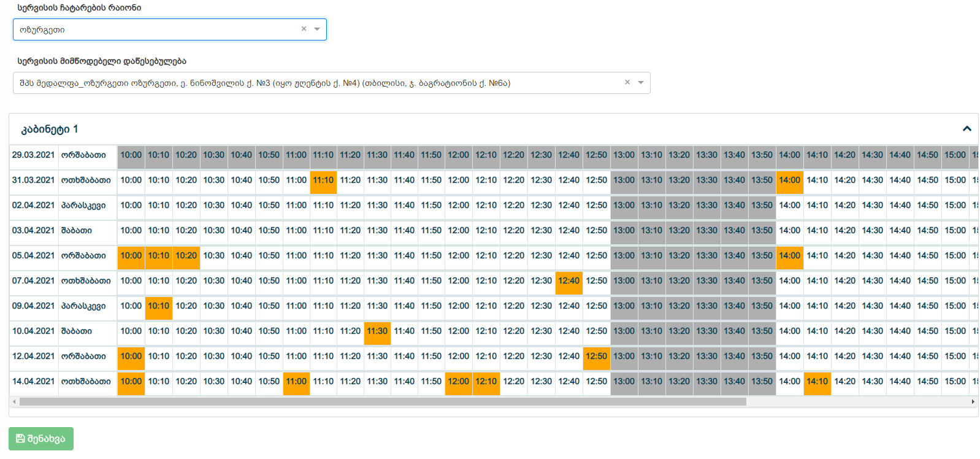Deselect the 12:40 slot on 07.04.2021
Screen dimensions: 980x459
click(568, 281)
